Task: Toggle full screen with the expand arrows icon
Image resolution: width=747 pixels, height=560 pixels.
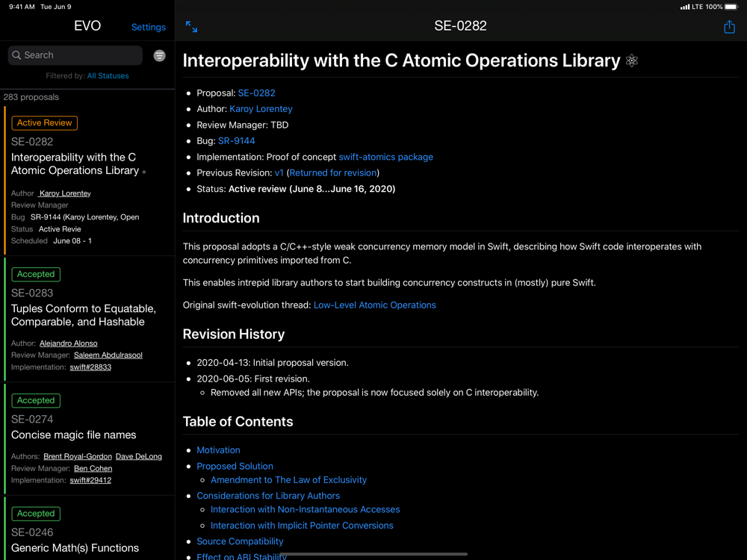Action: [x=191, y=27]
